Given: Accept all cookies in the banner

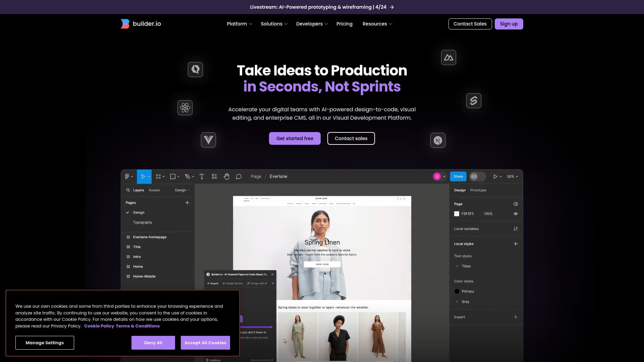Looking at the screenshot, I should pos(205,343).
